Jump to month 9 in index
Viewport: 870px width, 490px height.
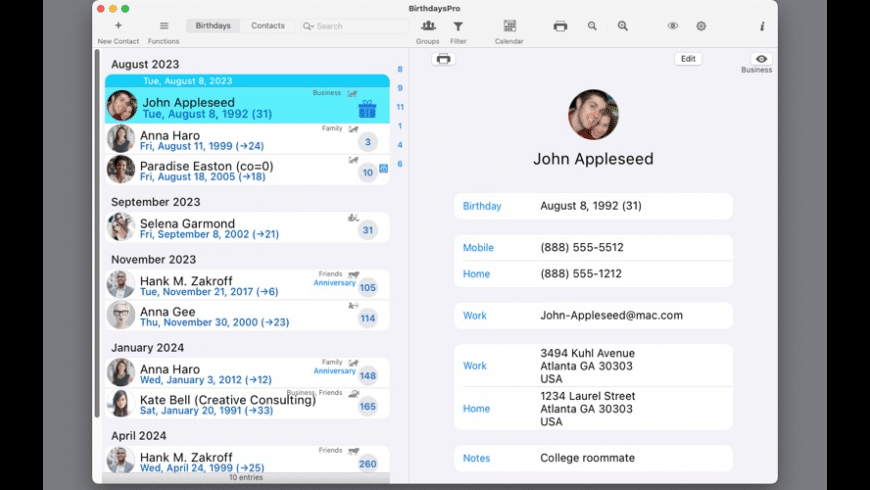[399, 88]
